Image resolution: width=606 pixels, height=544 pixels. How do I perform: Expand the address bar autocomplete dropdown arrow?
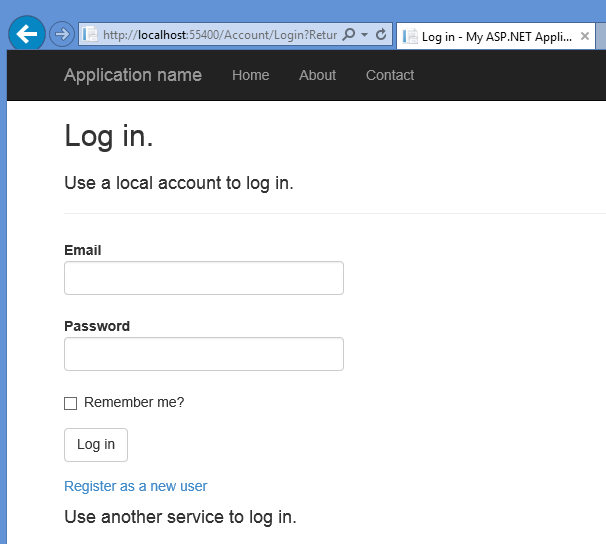click(x=364, y=35)
